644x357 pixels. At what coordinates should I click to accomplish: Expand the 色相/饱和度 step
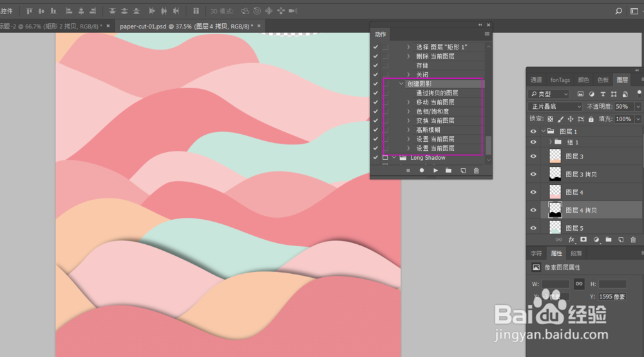point(408,111)
